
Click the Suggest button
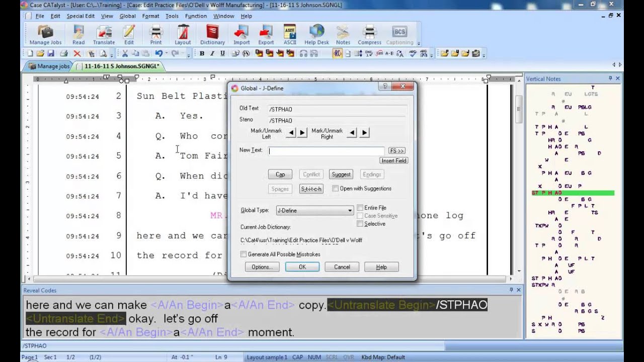(x=341, y=174)
